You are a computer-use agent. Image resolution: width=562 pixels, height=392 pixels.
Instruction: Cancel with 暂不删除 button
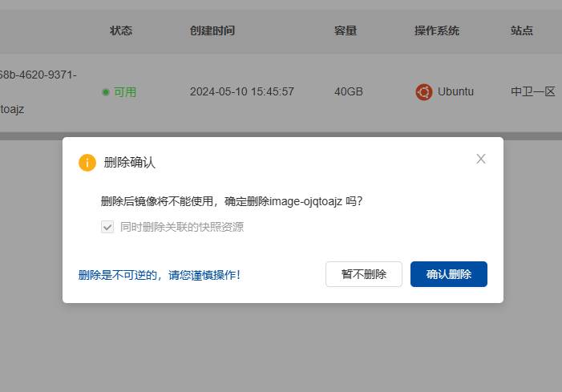364,274
